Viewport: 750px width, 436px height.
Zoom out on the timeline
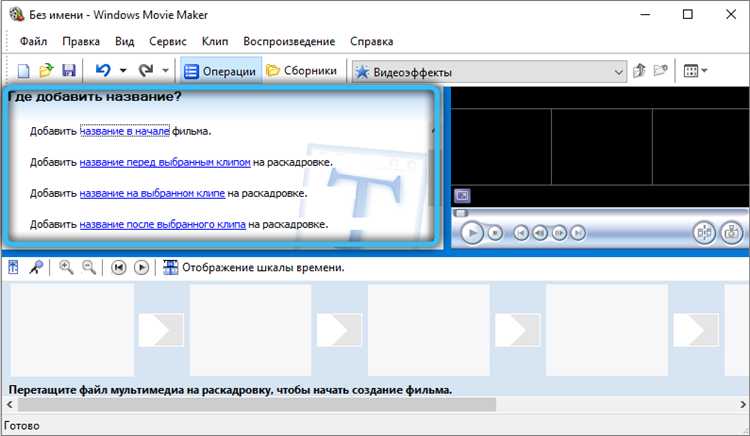coord(89,267)
